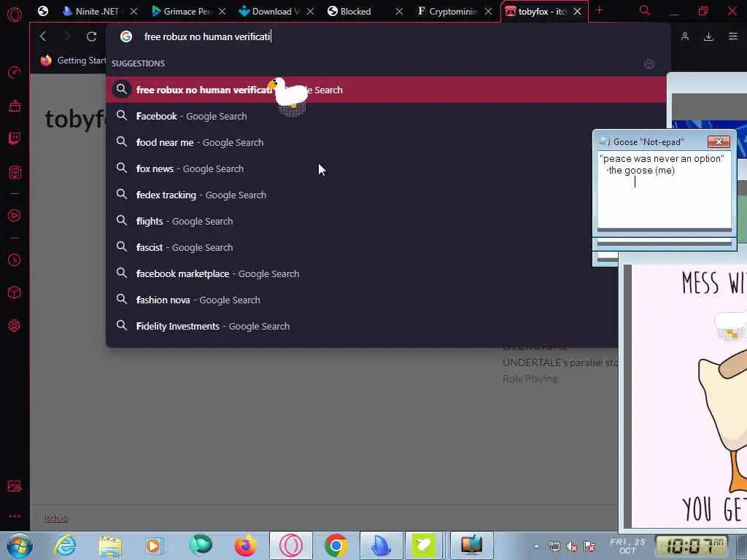The height and width of the screenshot is (560, 747).
Task: Open the green goose app on taskbar
Action: click(424, 545)
